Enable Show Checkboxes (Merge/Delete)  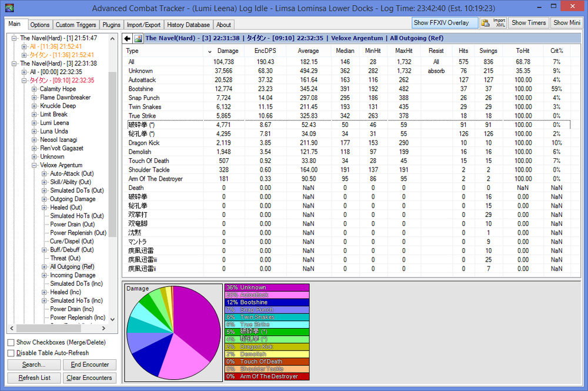(x=11, y=342)
